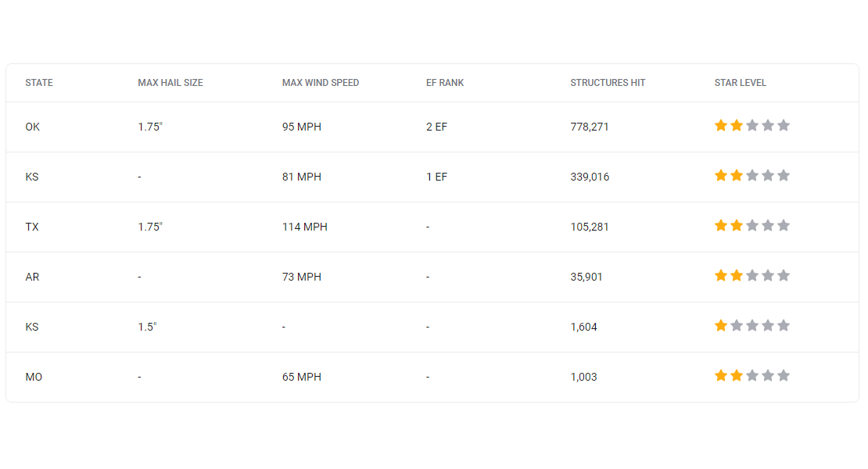Select the 1 EF rank cell

coord(437,177)
